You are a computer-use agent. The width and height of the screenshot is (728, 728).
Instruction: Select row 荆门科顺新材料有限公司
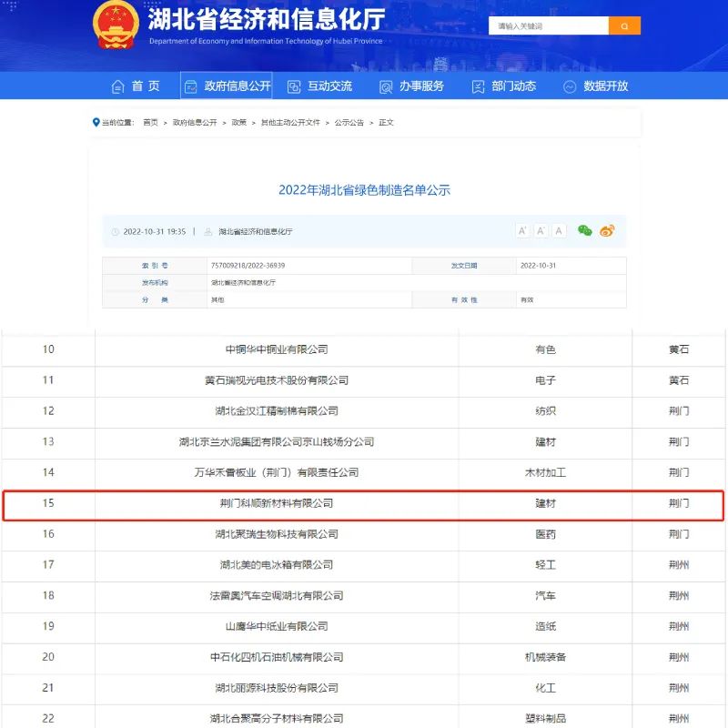pyautogui.click(x=363, y=504)
